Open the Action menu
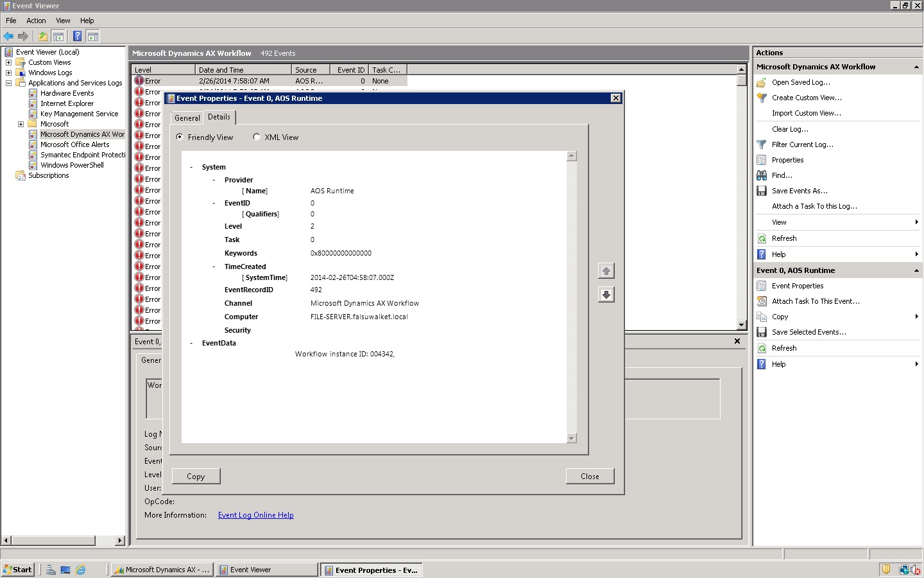Image resolution: width=924 pixels, height=578 pixels. [36, 21]
